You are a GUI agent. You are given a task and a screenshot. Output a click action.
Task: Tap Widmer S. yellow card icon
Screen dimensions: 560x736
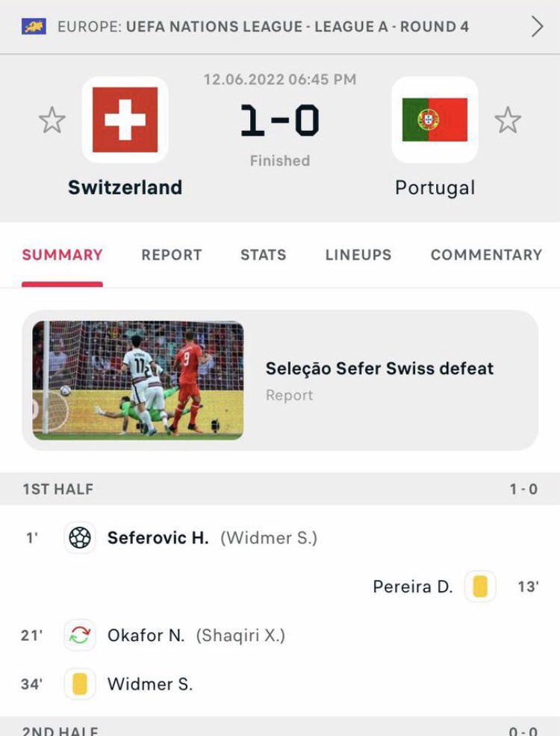click(80, 684)
